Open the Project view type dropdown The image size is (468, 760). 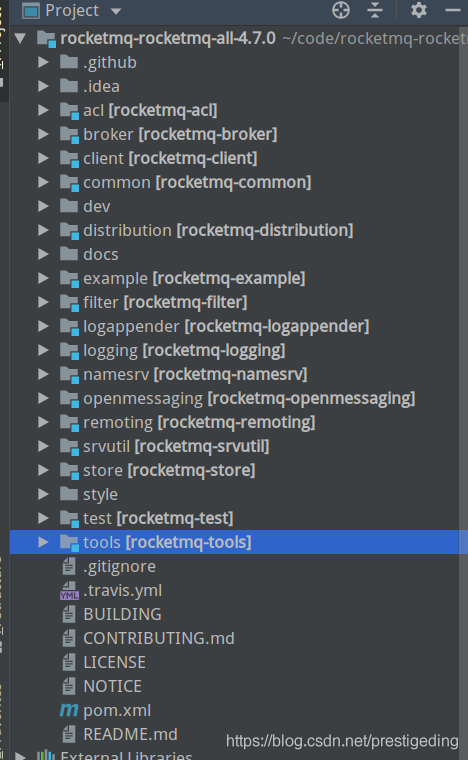116,11
